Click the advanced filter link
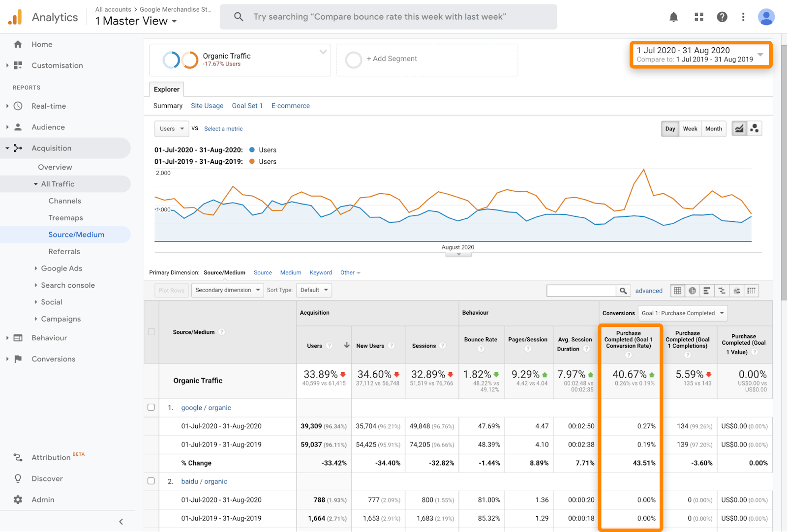The height and width of the screenshot is (532, 787). click(648, 291)
